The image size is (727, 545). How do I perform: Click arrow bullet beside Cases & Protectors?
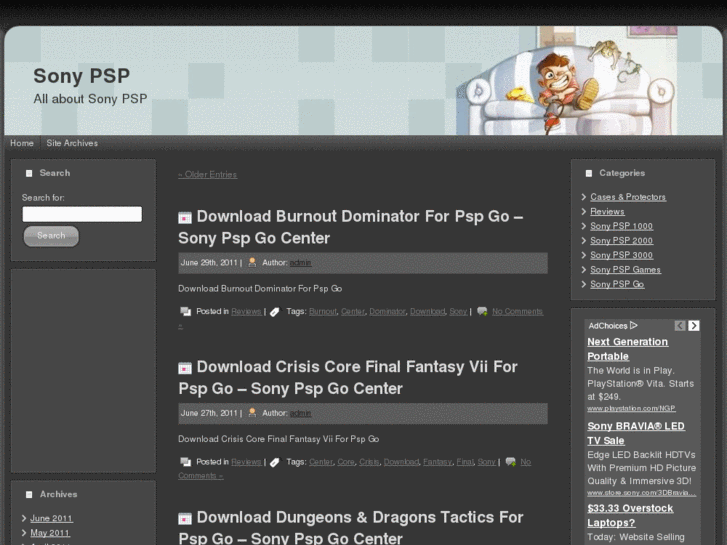(x=584, y=197)
